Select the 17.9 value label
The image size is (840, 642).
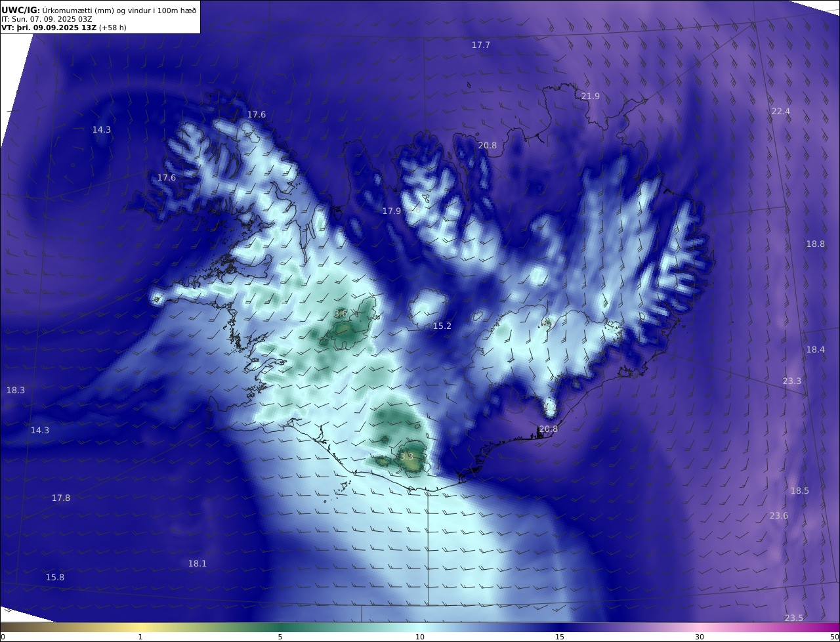coord(392,211)
